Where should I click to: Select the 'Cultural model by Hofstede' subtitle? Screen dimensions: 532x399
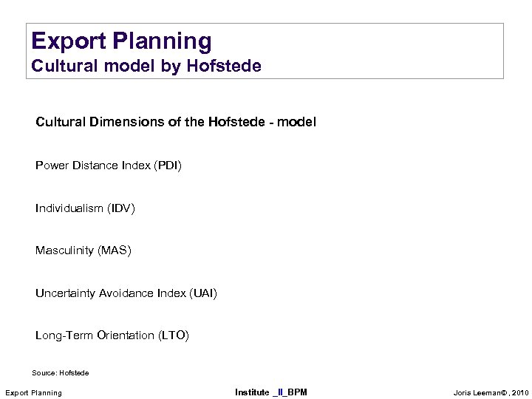pyautogui.click(x=146, y=66)
